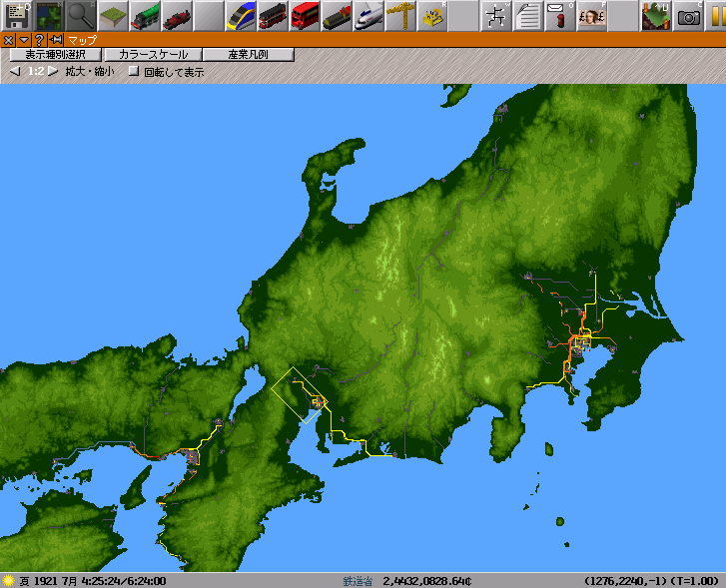
Task: Pin the マップ window with the sticky icon
Action: point(56,40)
